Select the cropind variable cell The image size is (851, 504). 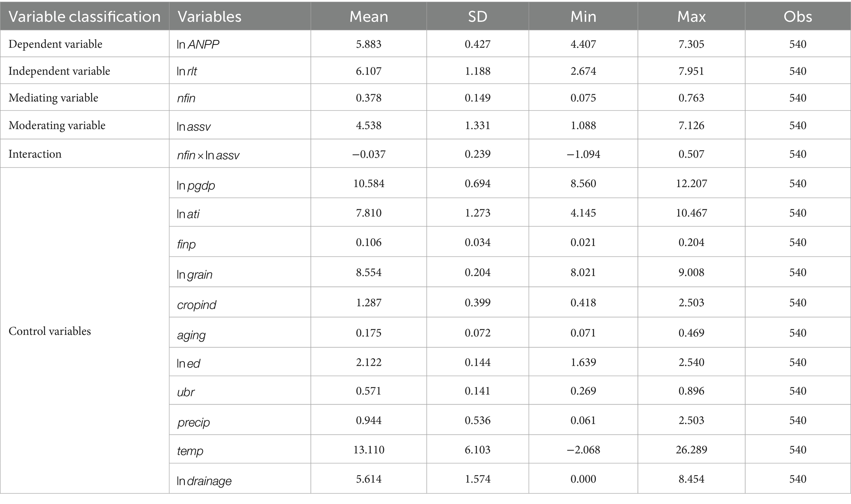(x=197, y=305)
